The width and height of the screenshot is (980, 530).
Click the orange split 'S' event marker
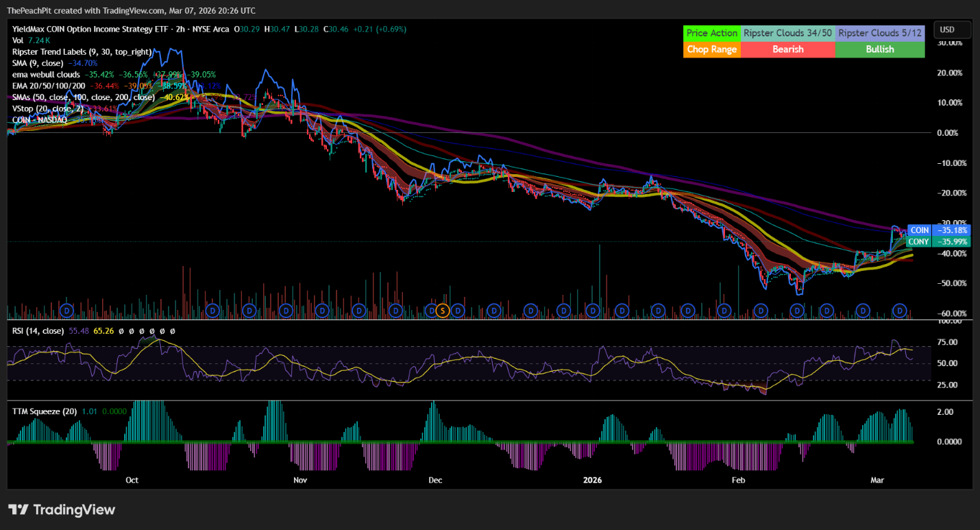tap(442, 311)
